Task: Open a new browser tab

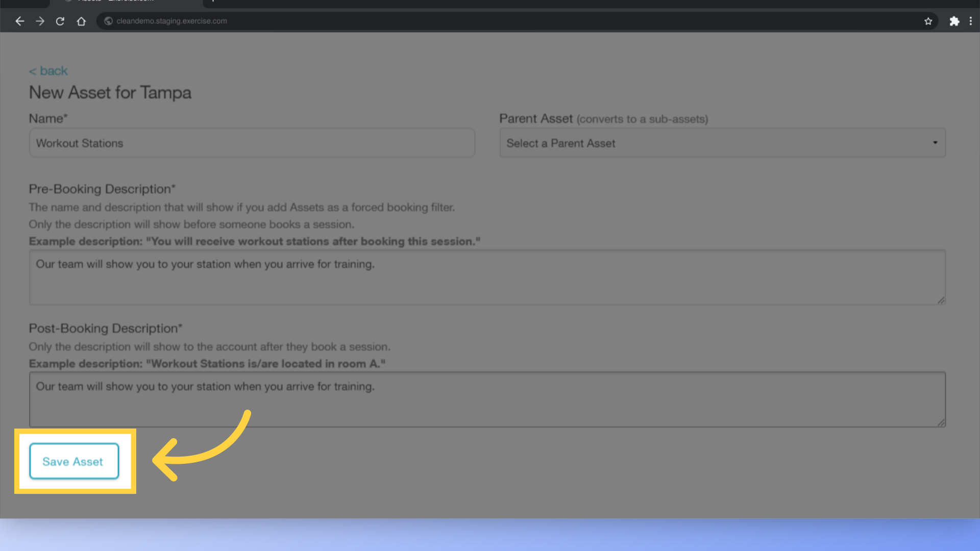Action: [x=214, y=2]
